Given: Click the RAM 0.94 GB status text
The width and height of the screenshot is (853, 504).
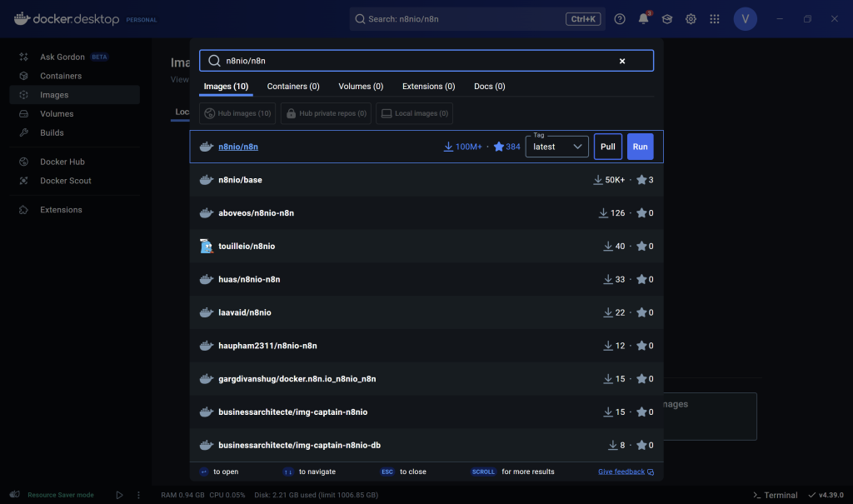Looking at the screenshot, I should [182, 495].
